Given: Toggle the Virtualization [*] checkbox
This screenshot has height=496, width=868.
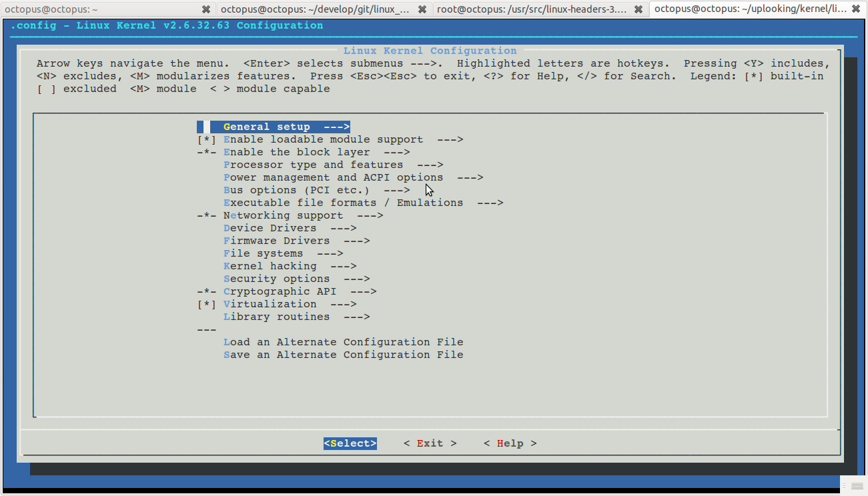Looking at the screenshot, I should tap(207, 304).
